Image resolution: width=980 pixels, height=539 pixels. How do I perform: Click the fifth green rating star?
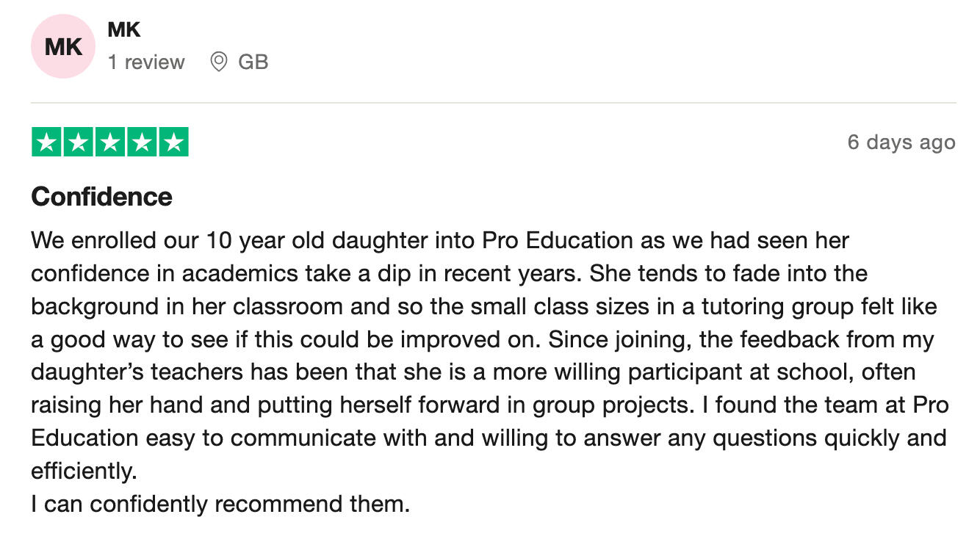point(173,142)
